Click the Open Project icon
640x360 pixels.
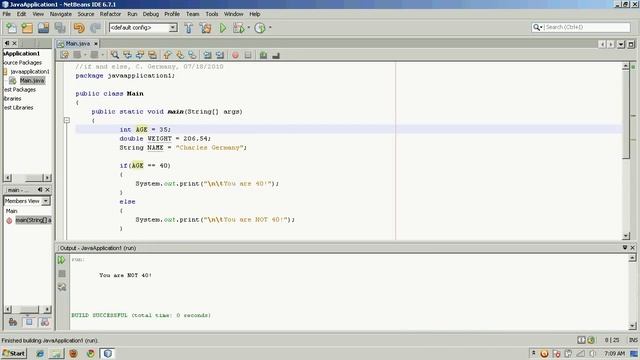tap(43, 28)
